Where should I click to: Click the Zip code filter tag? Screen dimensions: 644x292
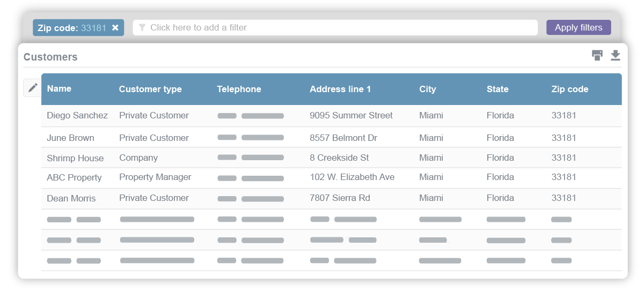tap(71, 28)
